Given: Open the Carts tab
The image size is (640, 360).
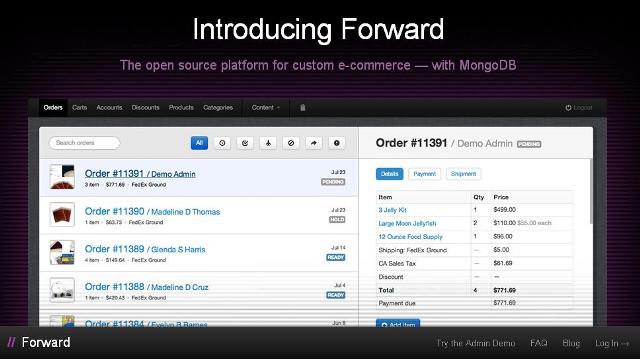Looking at the screenshot, I should (x=80, y=108).
